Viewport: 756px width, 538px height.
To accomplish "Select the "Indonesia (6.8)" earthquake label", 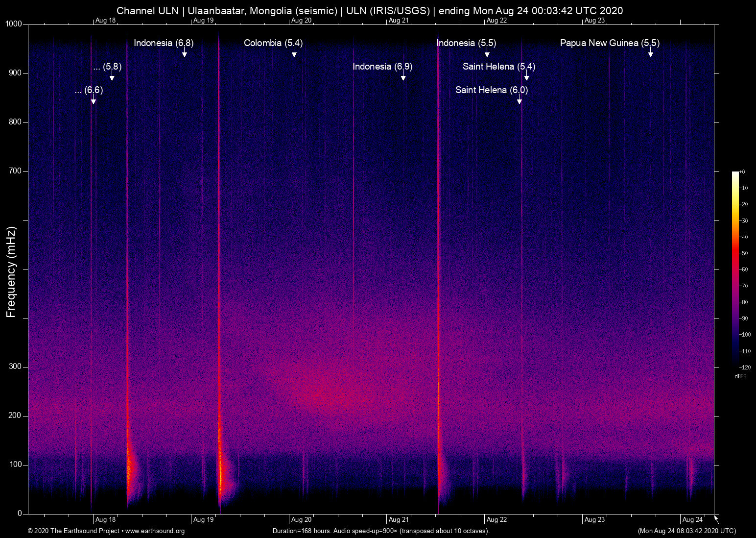I will pyautogui.click(x=164, y=43).
